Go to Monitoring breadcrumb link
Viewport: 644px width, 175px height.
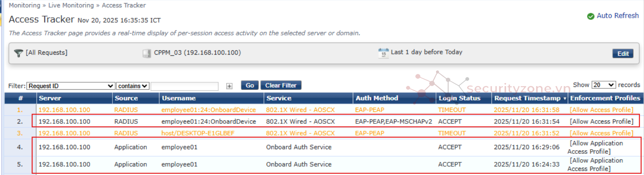click(x=24, y=5)
